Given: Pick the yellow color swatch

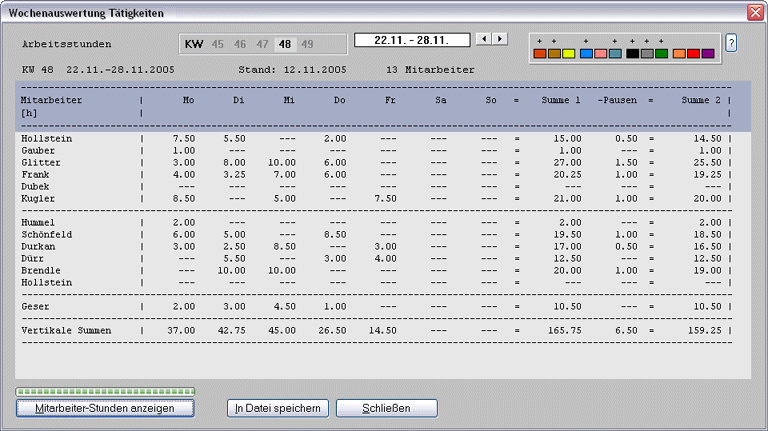Looking at the screenshot, I should tap(569, 53).
